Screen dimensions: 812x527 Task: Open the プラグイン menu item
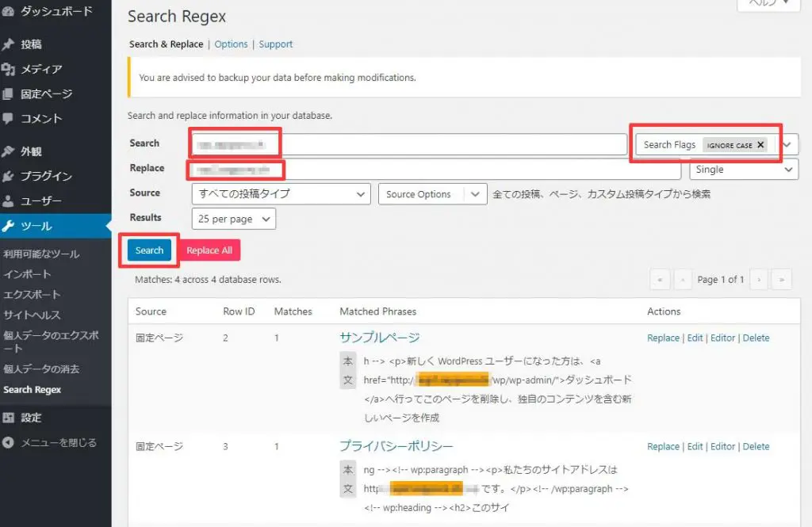[47, 176]
